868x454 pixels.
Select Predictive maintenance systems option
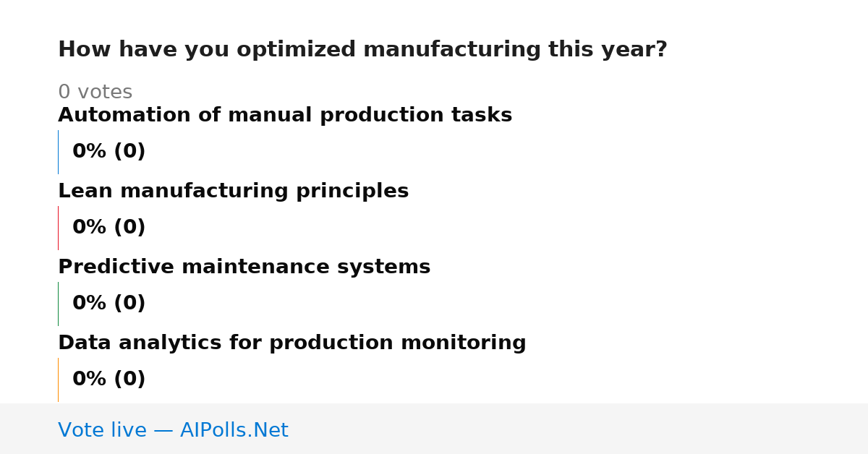pyautogui.click(x=244, y=267)
